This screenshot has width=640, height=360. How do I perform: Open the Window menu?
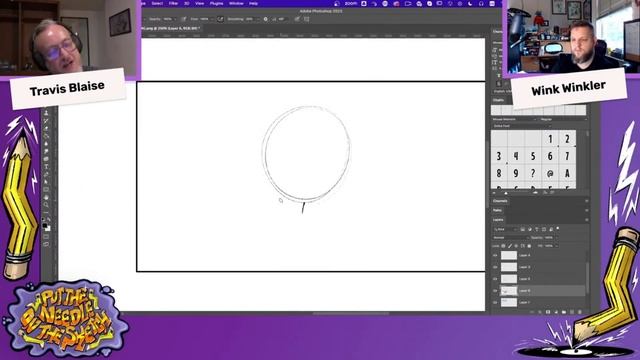(236, 3)
